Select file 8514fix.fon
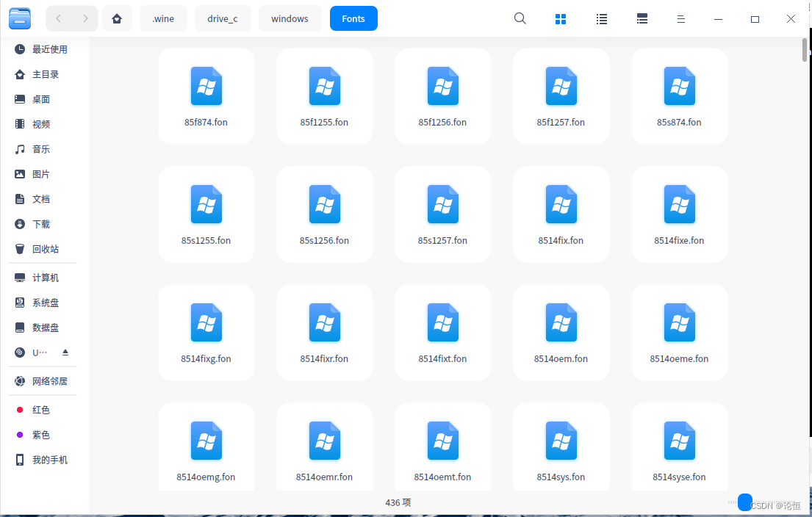The height and width of the screenshot is (517, 812). (x=561, y=214)
